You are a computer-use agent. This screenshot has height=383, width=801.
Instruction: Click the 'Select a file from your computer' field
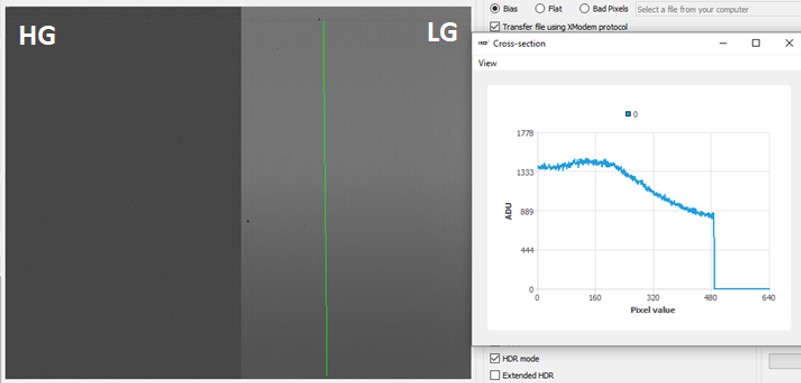718,9
